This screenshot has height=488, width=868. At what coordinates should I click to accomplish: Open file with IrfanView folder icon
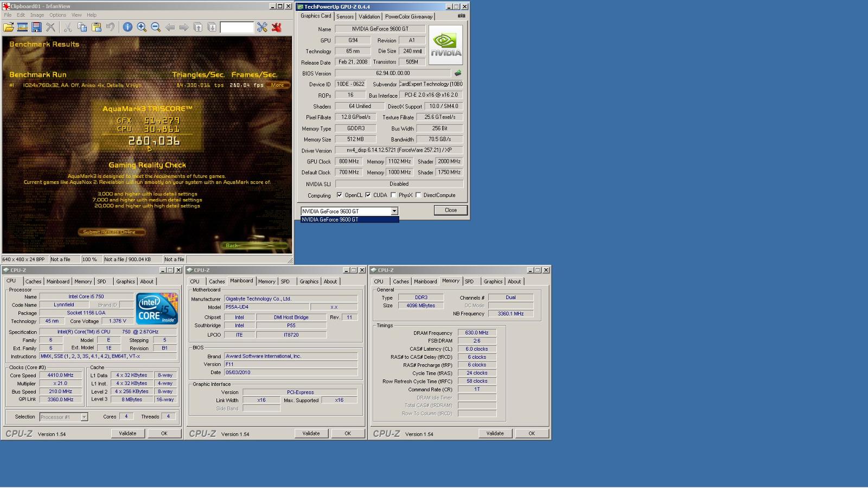[9, 27]
